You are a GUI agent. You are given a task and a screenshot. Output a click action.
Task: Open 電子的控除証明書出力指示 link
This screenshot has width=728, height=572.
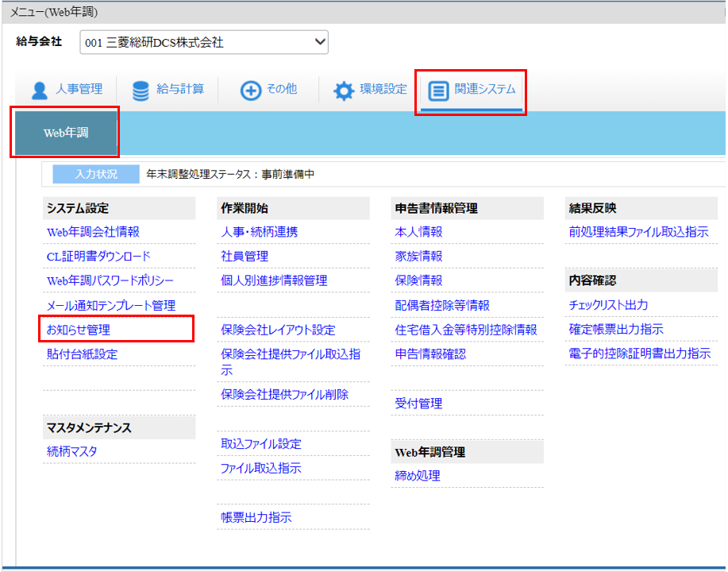[640, 354]
